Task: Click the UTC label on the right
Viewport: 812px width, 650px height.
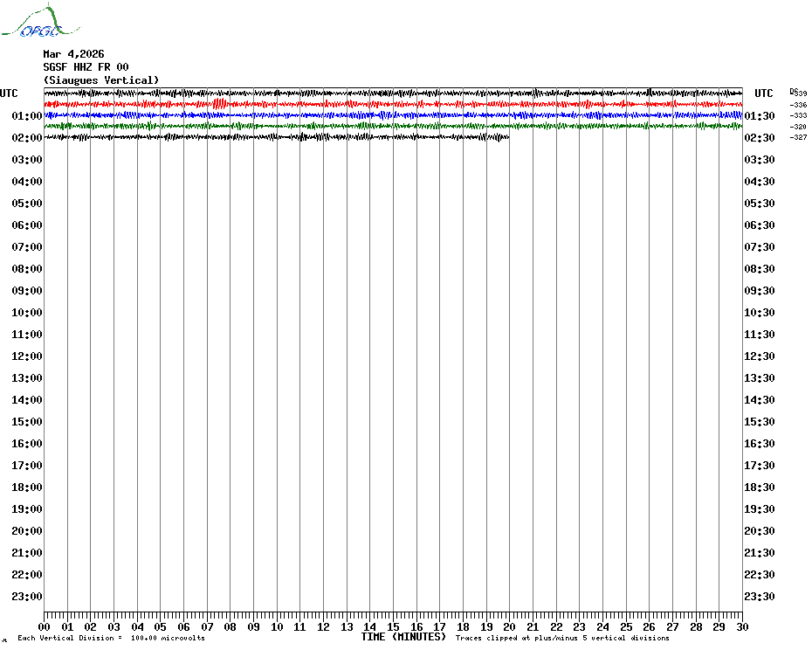Action: pos(763,93)
